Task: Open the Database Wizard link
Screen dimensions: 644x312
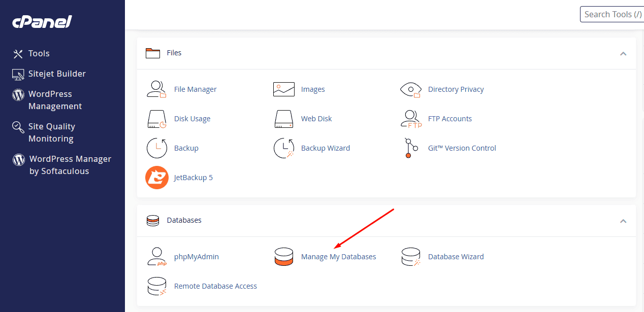Action: tap(456, 257)
